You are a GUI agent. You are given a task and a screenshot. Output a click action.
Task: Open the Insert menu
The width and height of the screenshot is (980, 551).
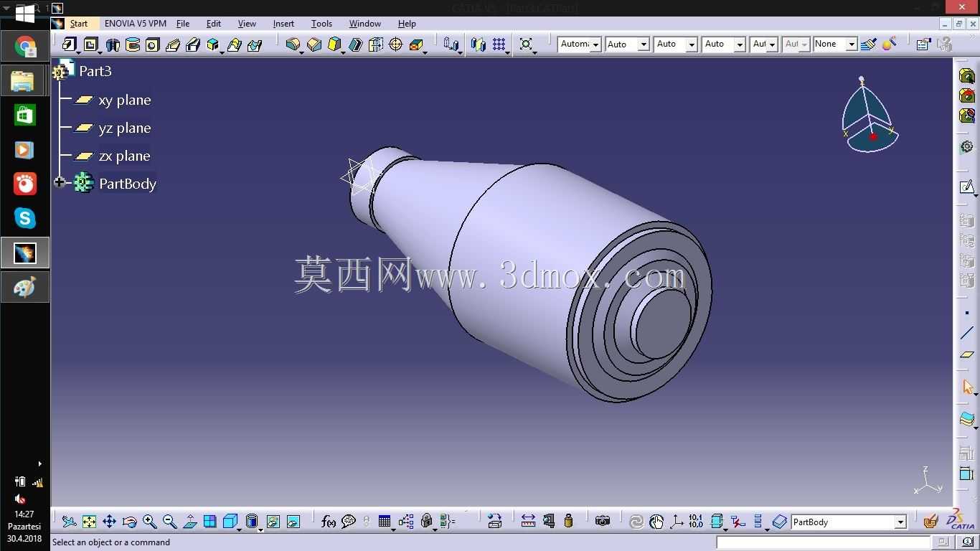pyautogui.click(x=283, y=24)
